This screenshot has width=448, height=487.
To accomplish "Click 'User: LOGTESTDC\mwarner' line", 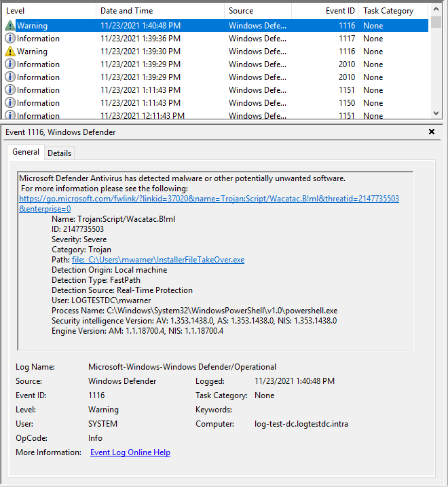I will (x=101, y=300).
